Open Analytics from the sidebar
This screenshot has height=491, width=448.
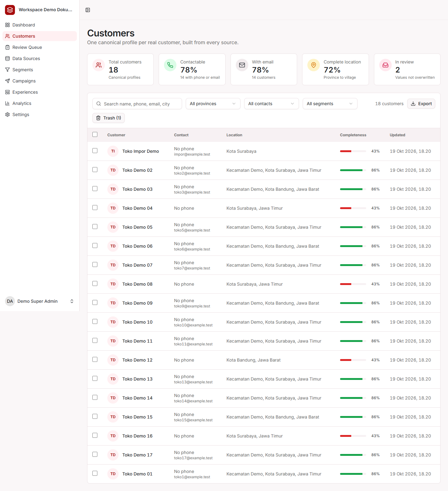(40, 103)
